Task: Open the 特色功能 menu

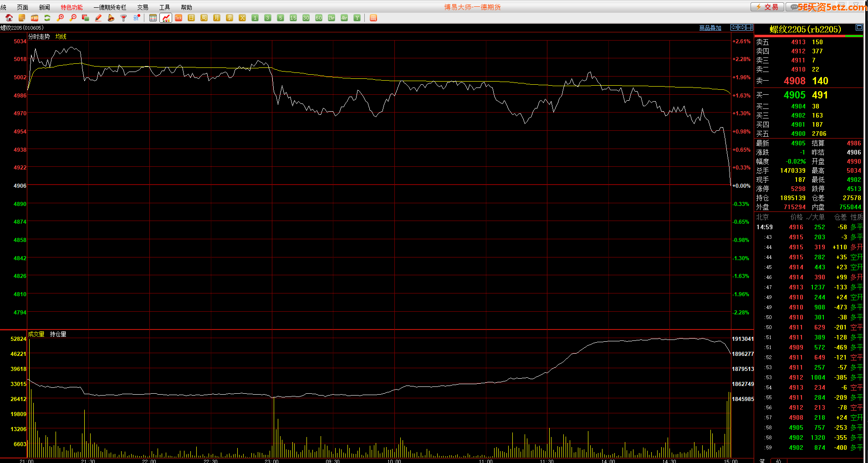Action: 71,7
